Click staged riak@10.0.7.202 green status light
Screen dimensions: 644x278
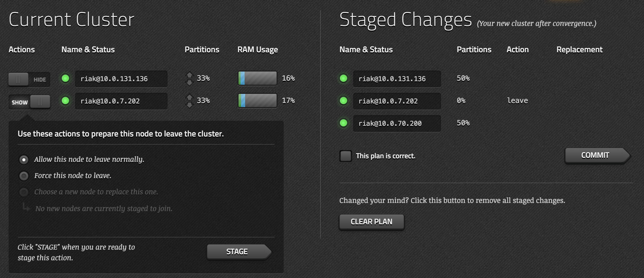click(x=344, y=101)
